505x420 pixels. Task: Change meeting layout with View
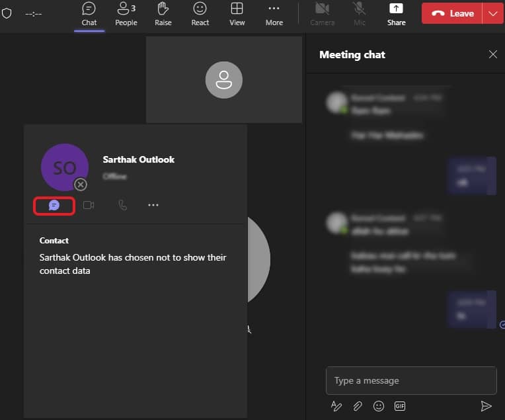(x=237, y=14)
